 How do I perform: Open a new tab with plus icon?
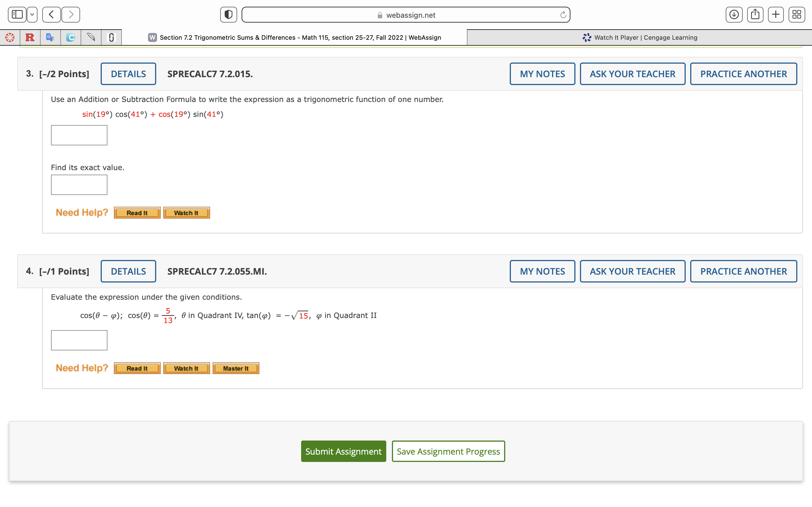click(x=776, y=14)
